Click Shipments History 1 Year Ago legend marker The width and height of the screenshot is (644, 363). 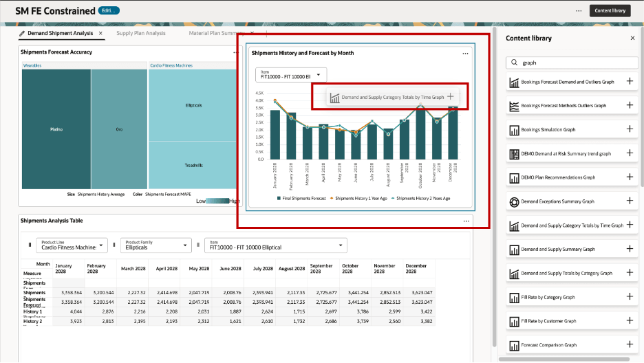click(332, 198)
